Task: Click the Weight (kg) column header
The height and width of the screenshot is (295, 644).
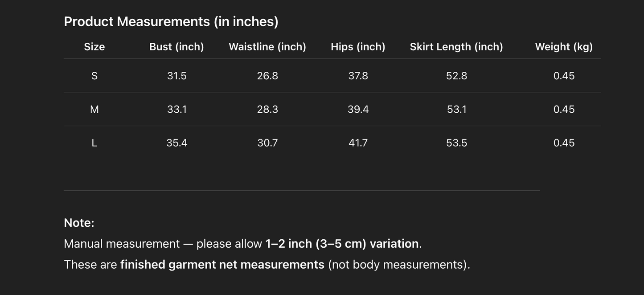Action: [x=564, y=47]
